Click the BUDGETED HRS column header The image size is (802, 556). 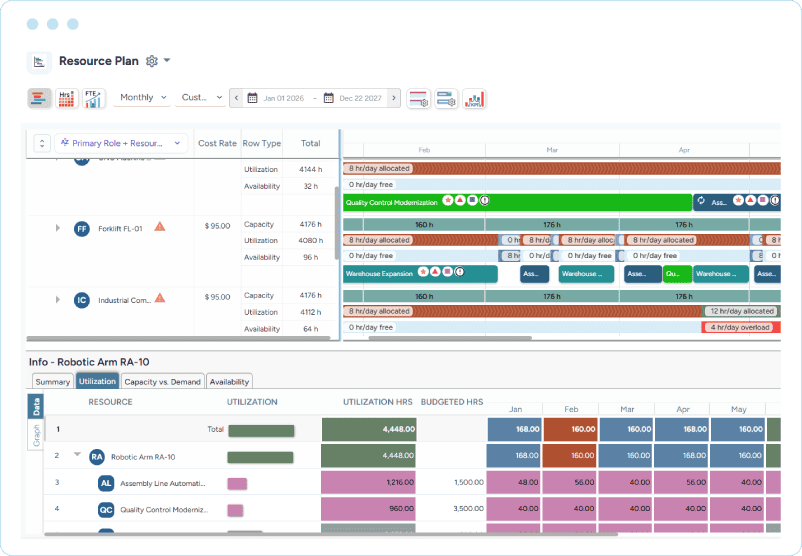pos(452,402)
